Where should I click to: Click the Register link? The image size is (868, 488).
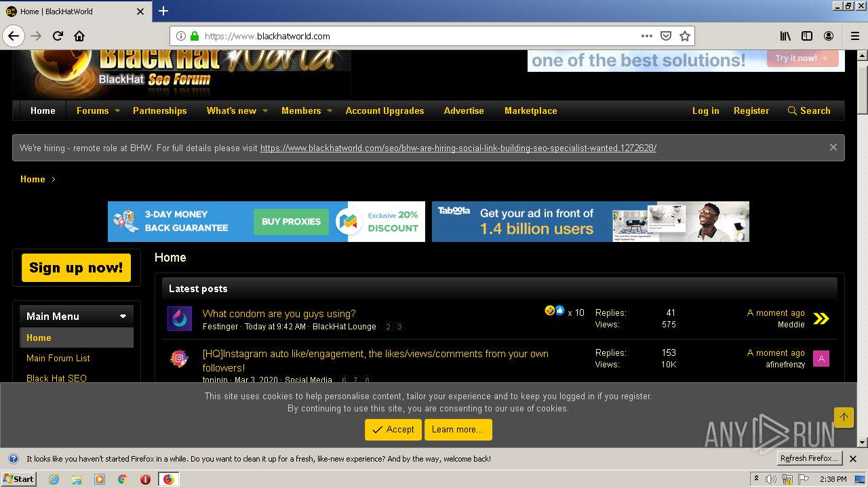[x=751, y=110]
